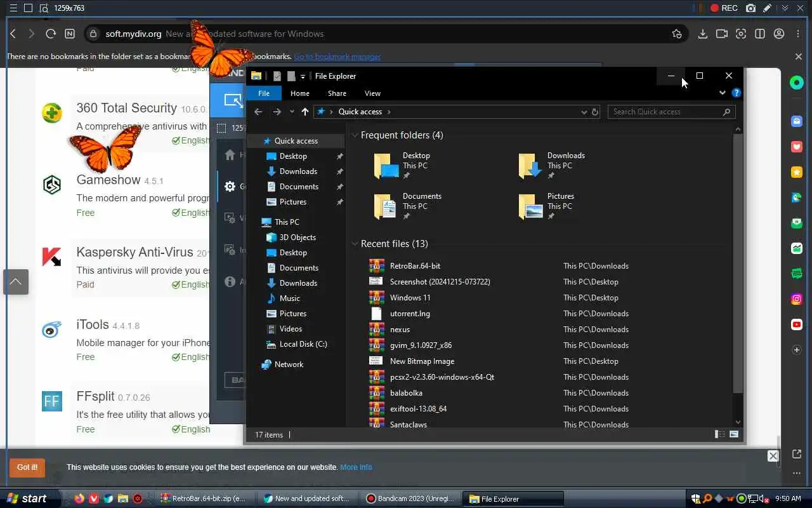812x508 pixels.
Task: Select 3D Objects in navigation tree
Action: click(x=291, y=237)
